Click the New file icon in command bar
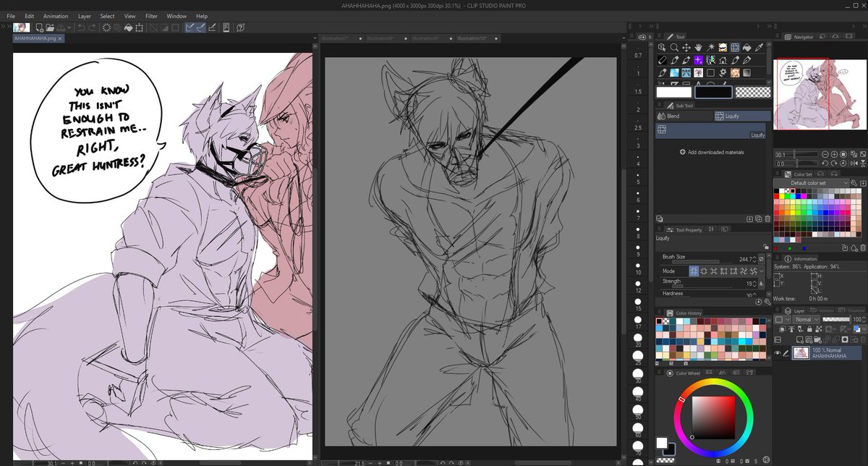 click(x=40, y=27)
